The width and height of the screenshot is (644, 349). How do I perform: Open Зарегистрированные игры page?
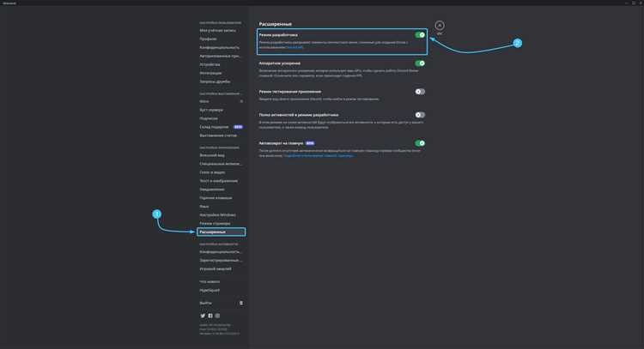click(221, 261)
